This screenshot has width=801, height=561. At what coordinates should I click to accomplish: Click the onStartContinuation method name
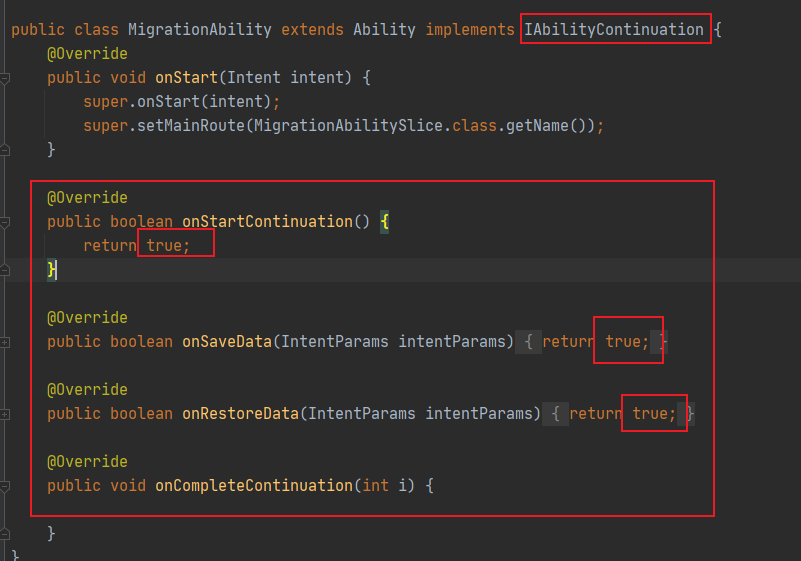[267, 222]
